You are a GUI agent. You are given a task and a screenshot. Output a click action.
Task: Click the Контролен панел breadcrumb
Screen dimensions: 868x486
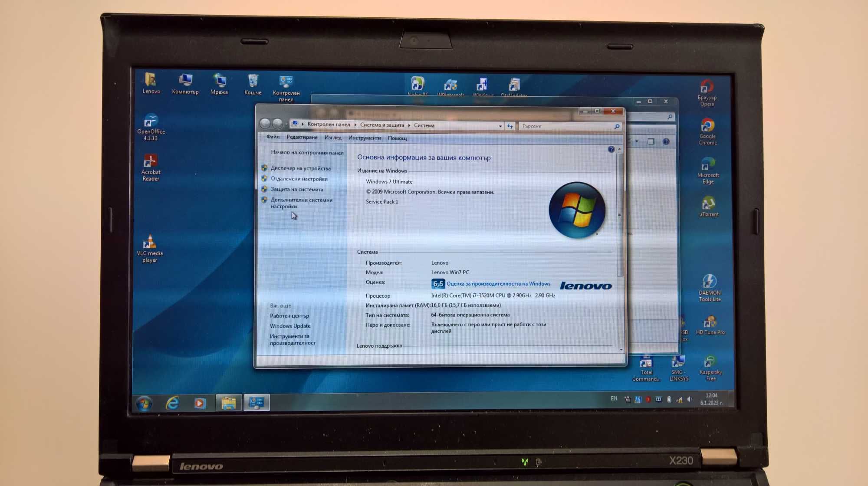click(x=329, y=125)
